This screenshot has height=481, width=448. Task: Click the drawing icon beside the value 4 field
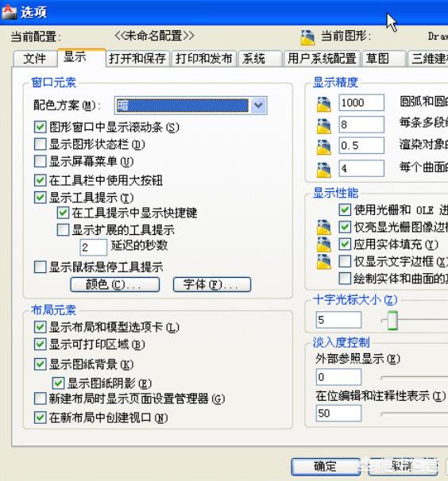(324, 169)
